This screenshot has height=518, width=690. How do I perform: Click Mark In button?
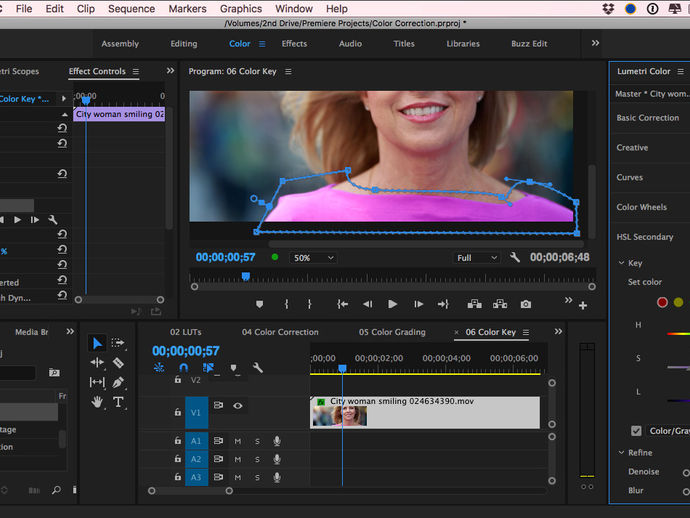tap(286, 304)
